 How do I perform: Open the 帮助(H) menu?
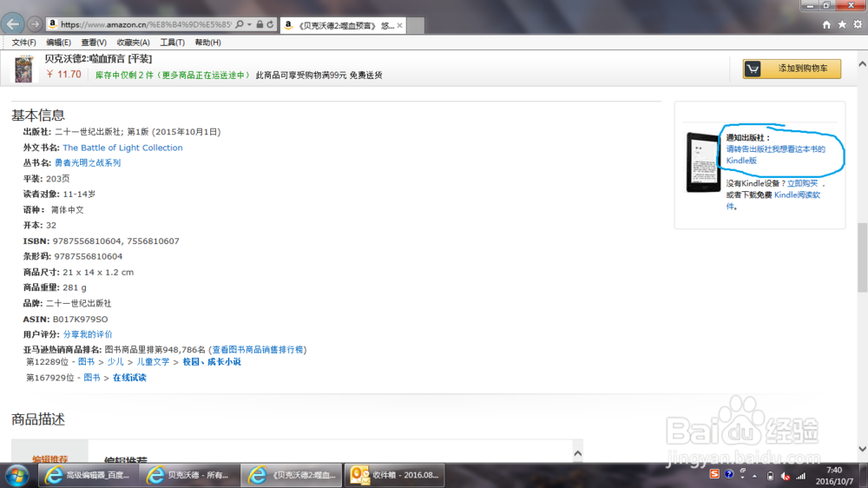207,43
